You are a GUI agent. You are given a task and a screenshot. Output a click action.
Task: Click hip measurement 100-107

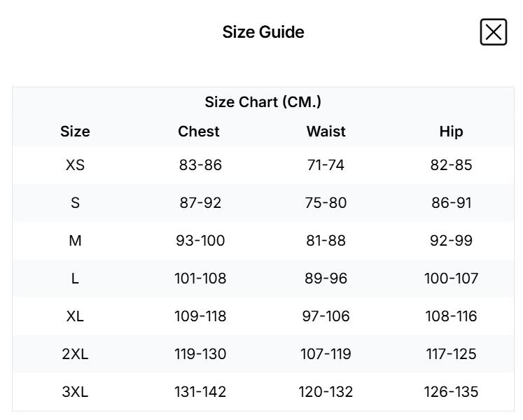[451, 279]
